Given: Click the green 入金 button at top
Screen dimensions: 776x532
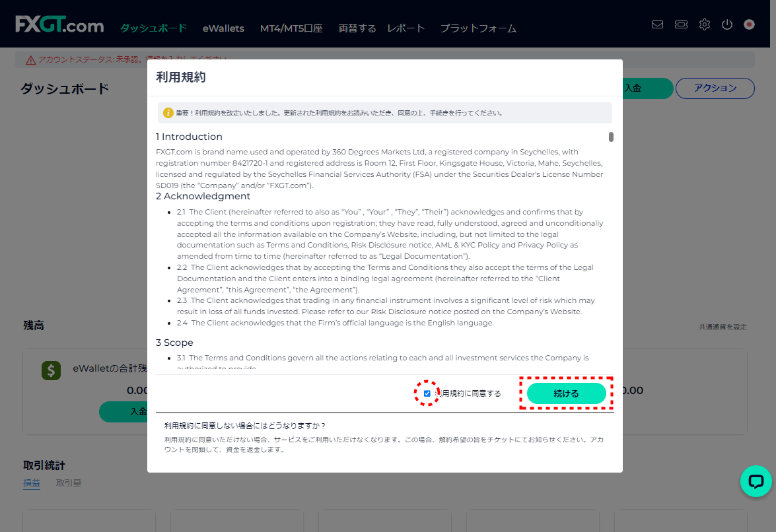Looking at the screenshot, I should 647,88.
